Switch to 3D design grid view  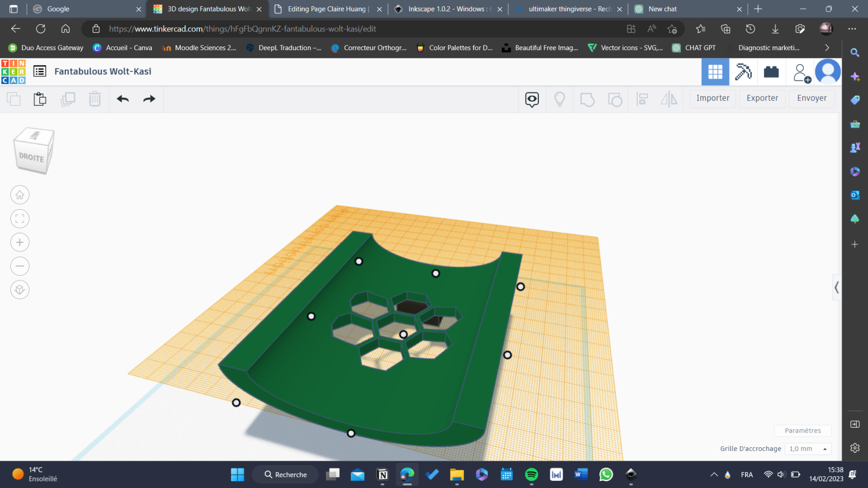715,72
